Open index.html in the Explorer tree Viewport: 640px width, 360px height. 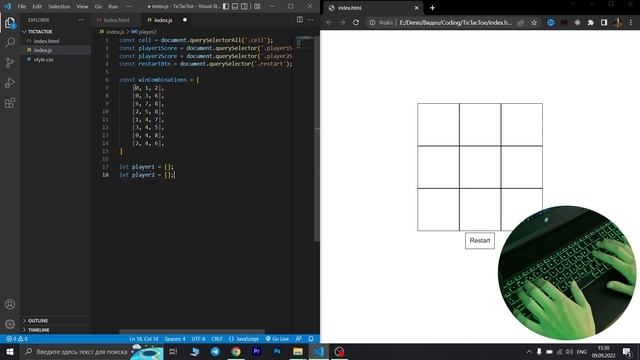46,41
